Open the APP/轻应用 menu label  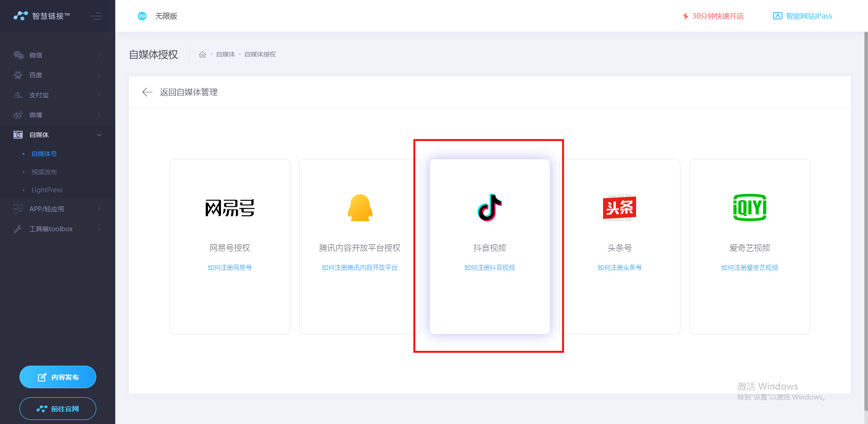(47, 209)
